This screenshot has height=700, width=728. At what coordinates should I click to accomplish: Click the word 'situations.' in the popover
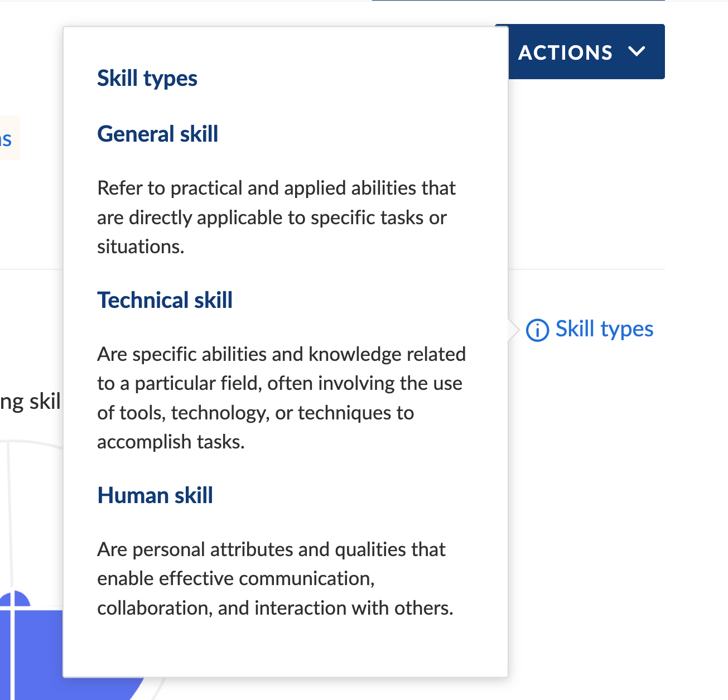141,247
